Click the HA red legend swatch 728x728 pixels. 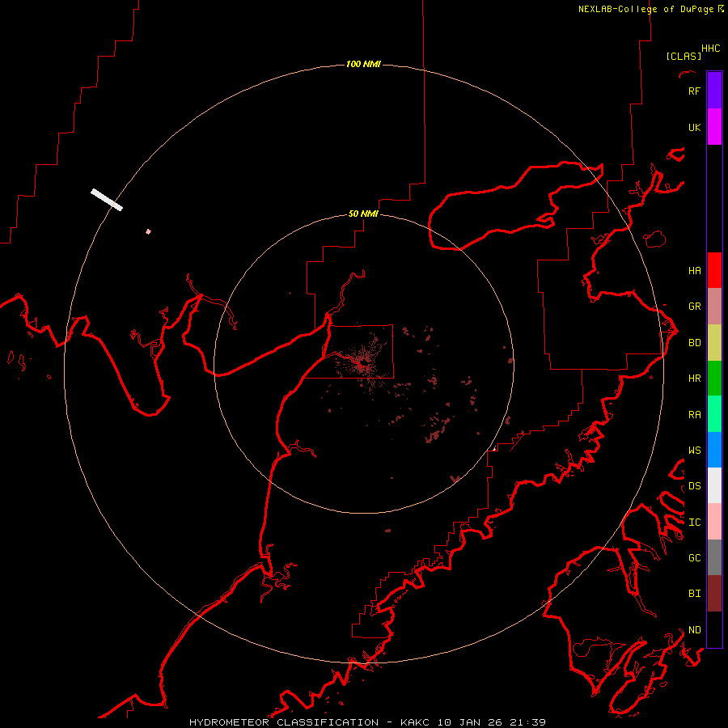(714, 270)
